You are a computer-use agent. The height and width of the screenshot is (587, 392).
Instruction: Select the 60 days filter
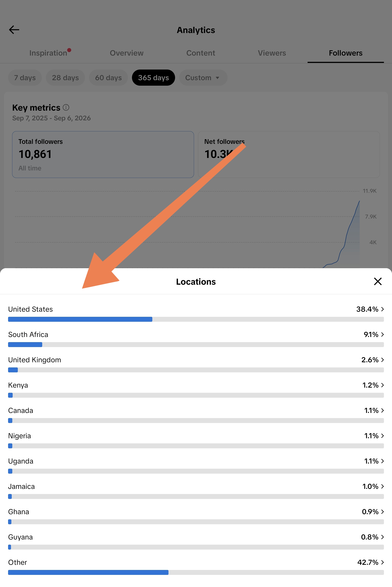pyautogui.click(x=108, y=78)
